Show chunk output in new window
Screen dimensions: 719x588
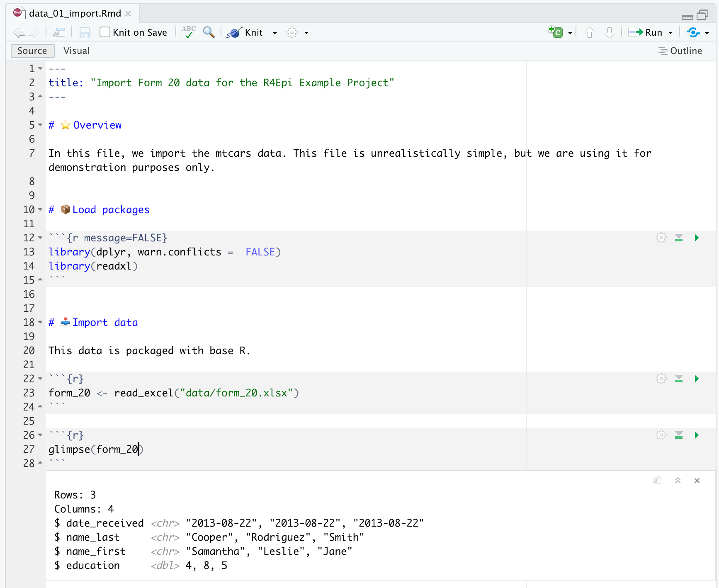[x=657, y=481]
